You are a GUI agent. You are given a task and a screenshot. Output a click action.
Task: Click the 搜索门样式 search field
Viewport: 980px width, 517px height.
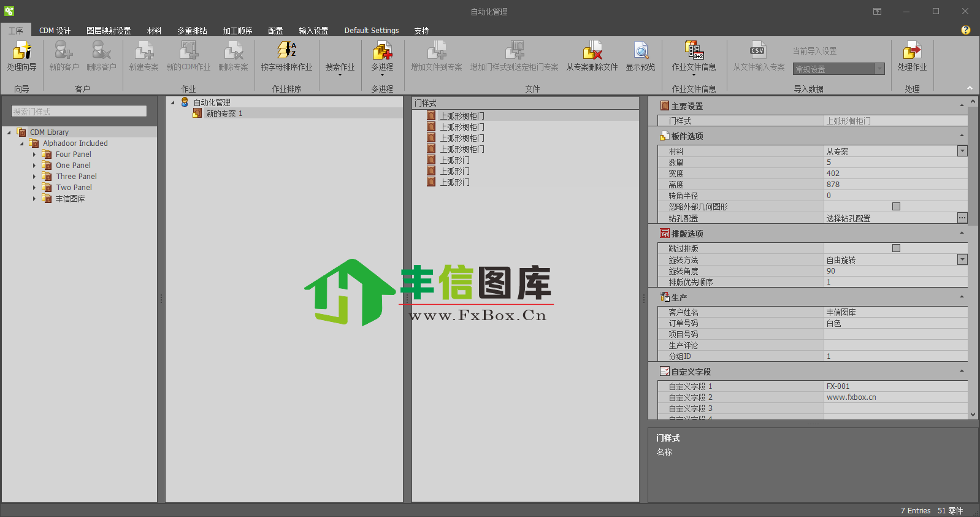point(79,112)
